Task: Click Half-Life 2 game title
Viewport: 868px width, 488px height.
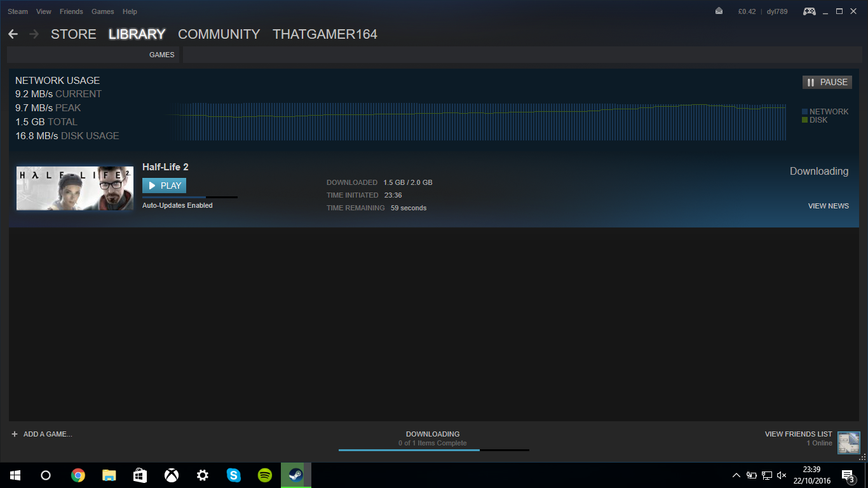Action: [165, 167]
